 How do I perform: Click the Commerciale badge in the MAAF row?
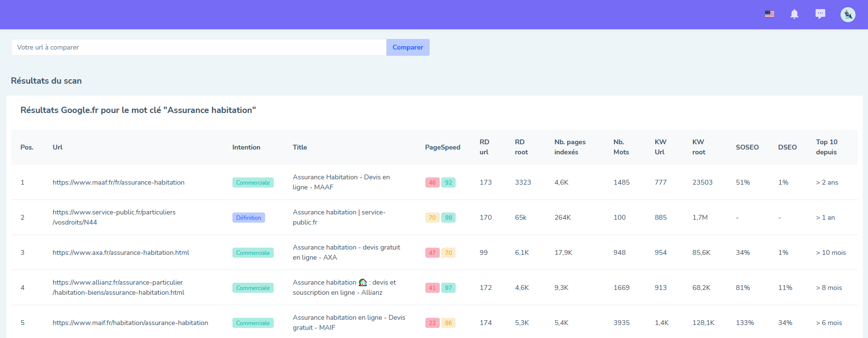coord(253,183)
